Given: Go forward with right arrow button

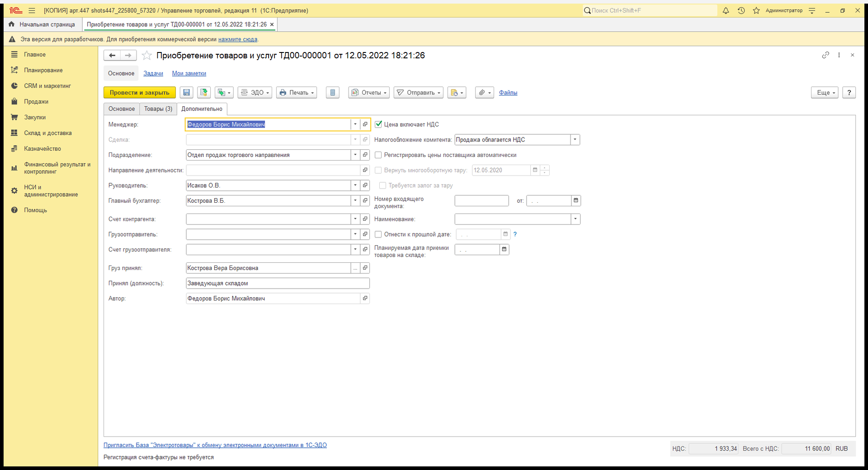Looking at the screenshot, I should pyautogui.click(x=128, y=56).
